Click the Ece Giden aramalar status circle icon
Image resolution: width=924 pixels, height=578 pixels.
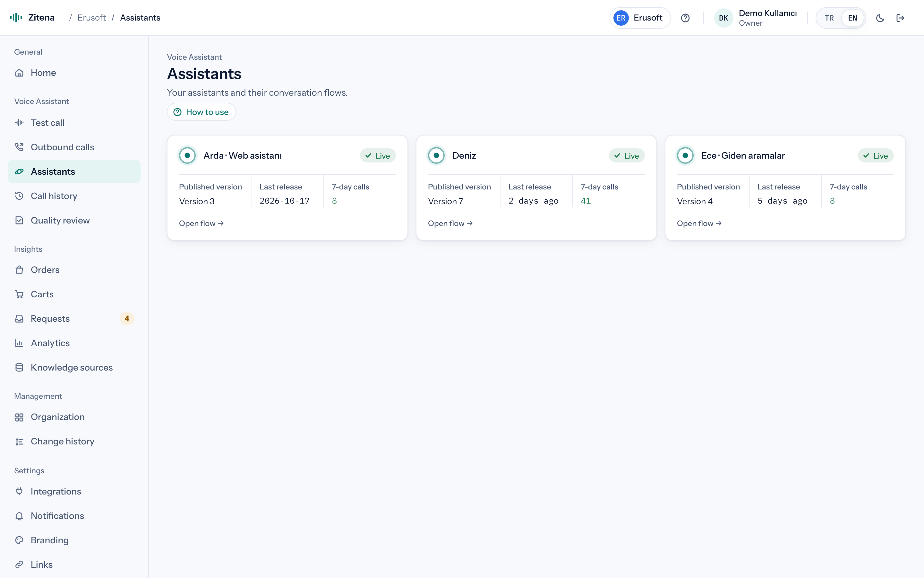point(685,156)
